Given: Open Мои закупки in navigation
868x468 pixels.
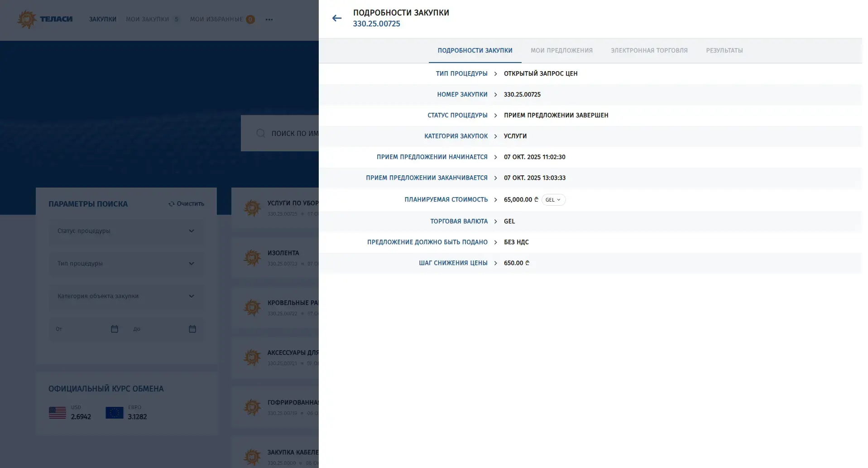Looking at the screenshot, I should [x=147, y=19].
